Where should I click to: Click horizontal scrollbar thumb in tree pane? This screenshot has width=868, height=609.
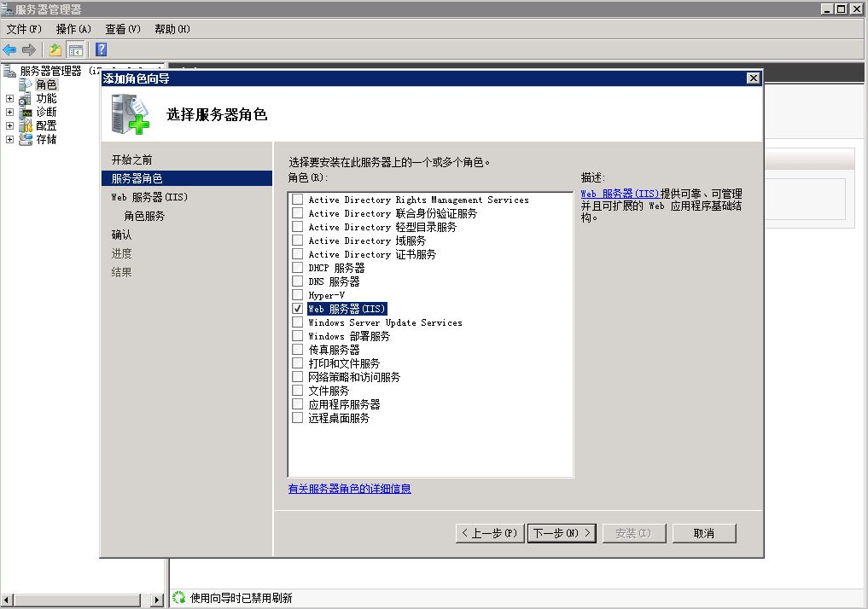click(x=77, y=600)
